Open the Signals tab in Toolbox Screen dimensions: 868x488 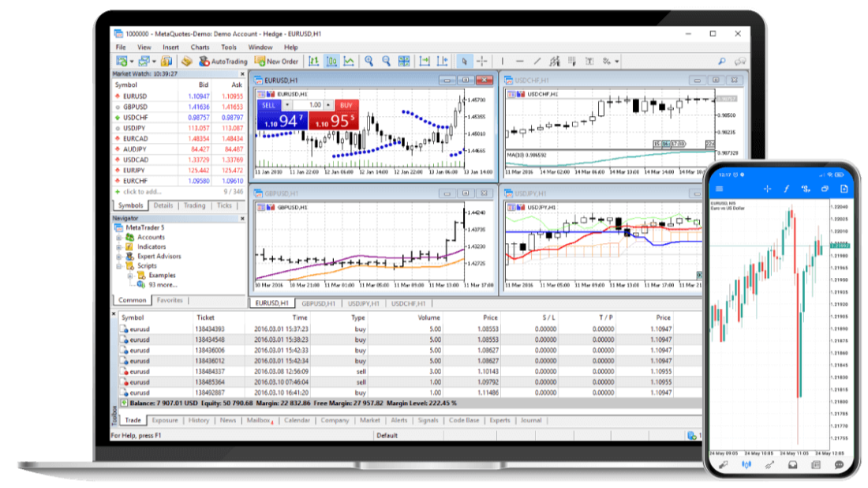(428, 420)
